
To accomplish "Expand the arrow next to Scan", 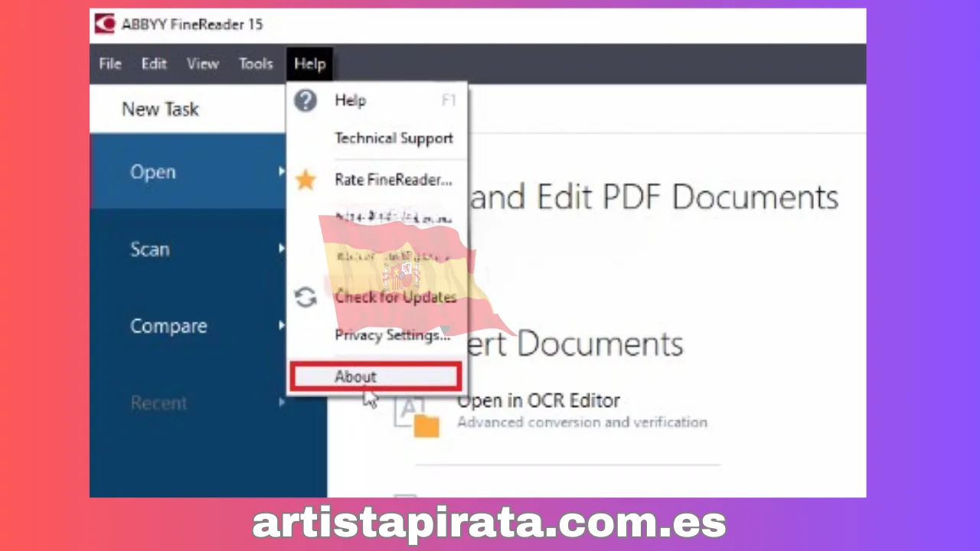I will (281, 249).
